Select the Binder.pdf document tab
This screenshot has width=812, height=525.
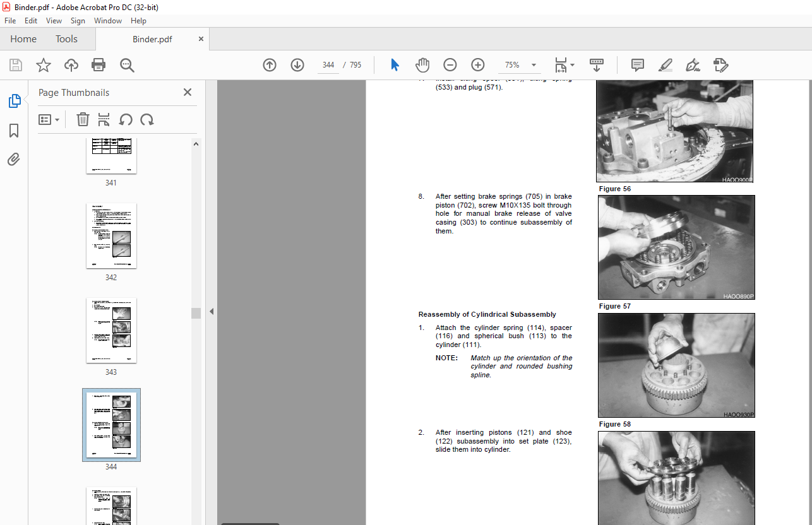[152, 39]
